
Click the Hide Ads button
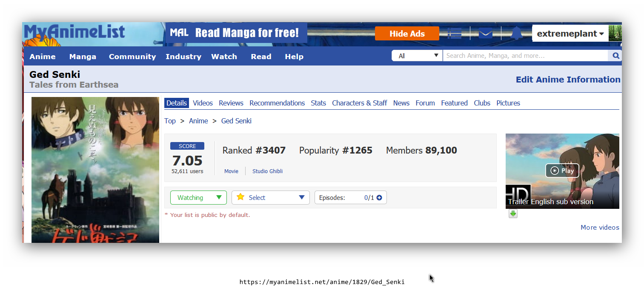(407, 34)
